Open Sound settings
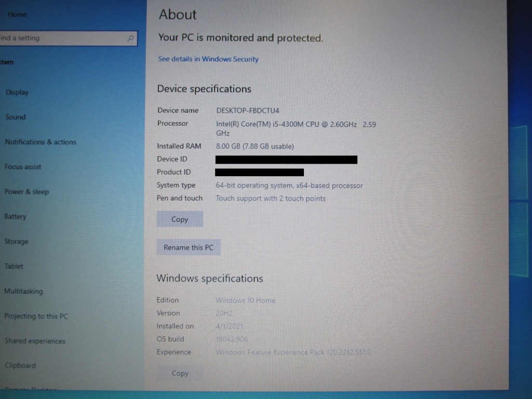This screenshot has height=399, width=532. (15, 117)
